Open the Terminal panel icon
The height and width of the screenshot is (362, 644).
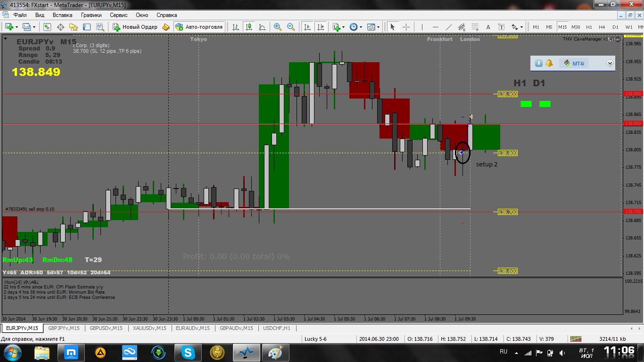(86, 27)
